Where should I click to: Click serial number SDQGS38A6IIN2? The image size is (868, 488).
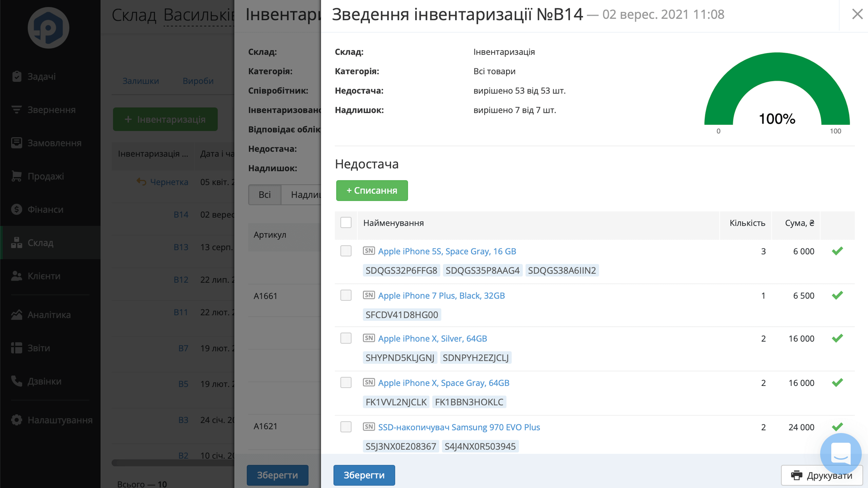562,270
